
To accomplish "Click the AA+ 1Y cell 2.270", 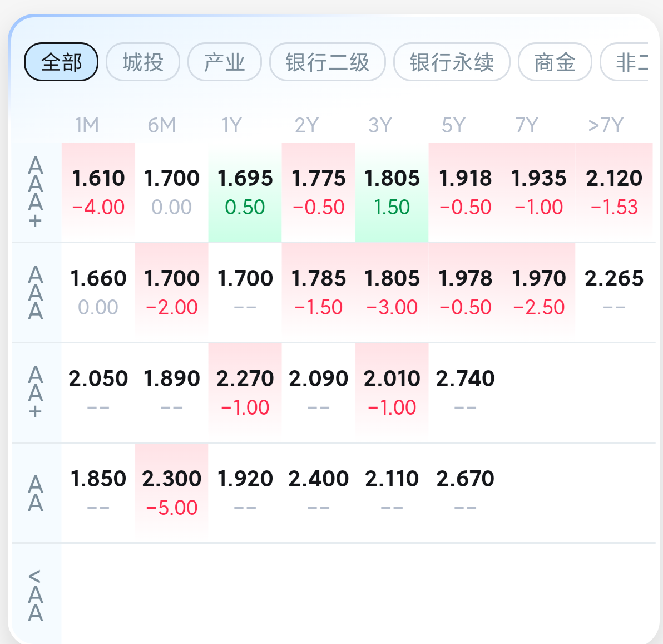I will 245,392.
